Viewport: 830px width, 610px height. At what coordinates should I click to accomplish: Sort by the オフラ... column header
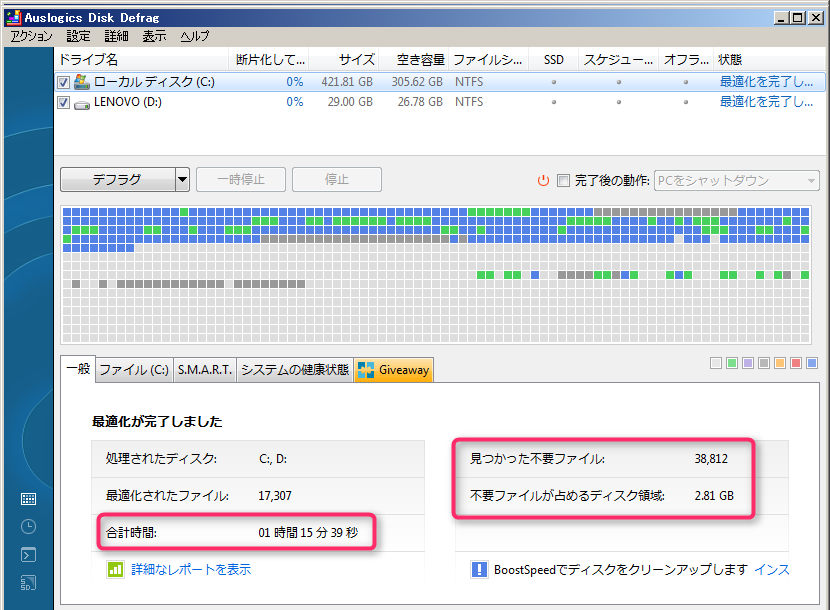coord(686,60)
